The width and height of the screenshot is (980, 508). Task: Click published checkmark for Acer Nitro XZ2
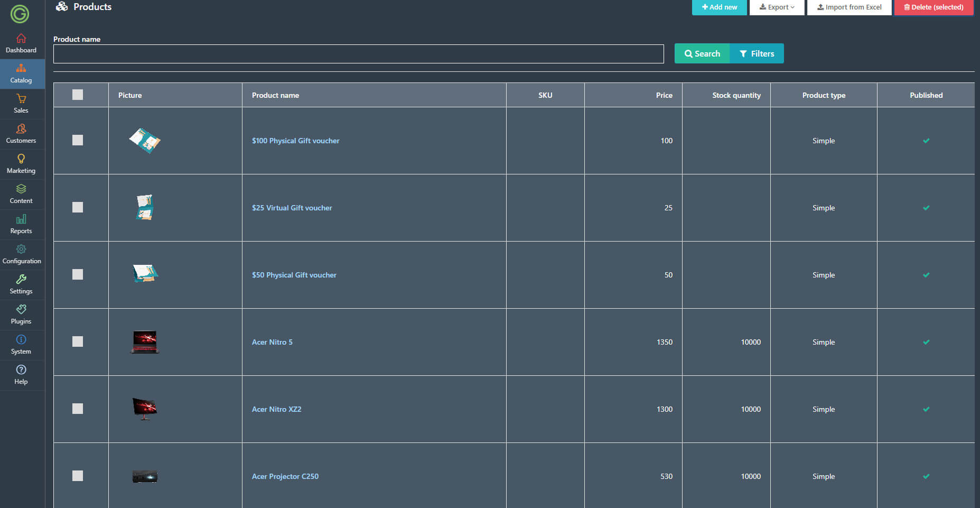[926, 409]
